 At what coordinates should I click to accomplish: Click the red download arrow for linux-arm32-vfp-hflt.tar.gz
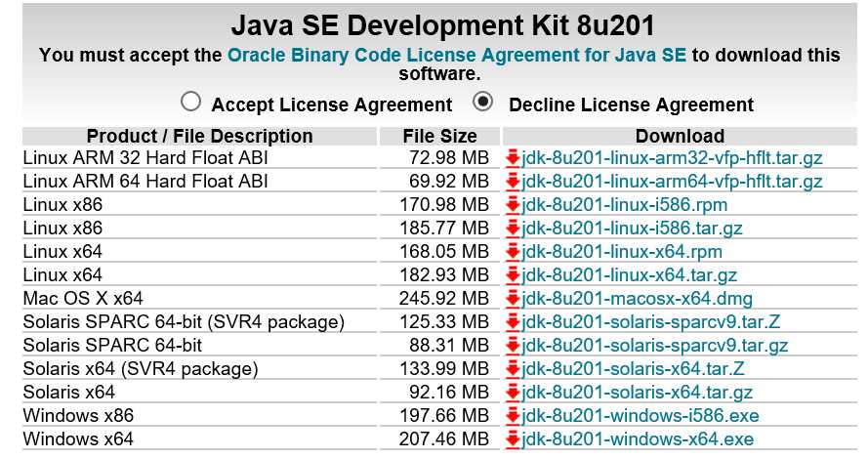click(513, 158)
